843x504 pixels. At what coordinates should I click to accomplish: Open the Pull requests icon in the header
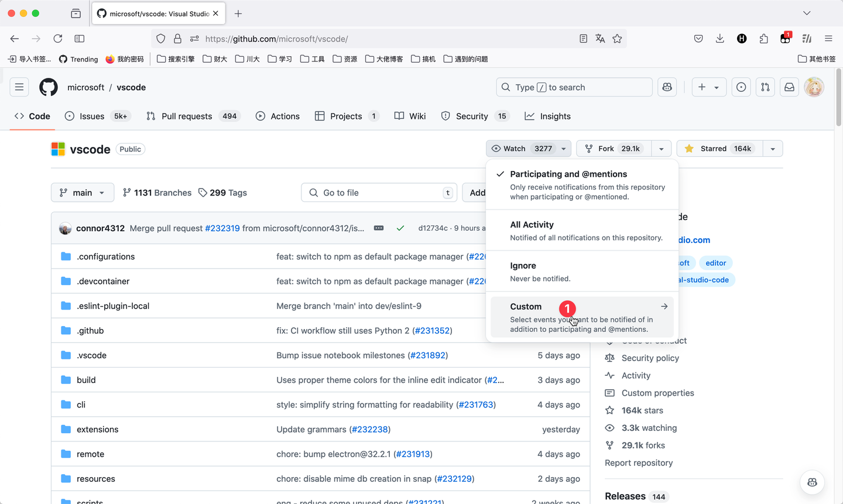point(765,87)
